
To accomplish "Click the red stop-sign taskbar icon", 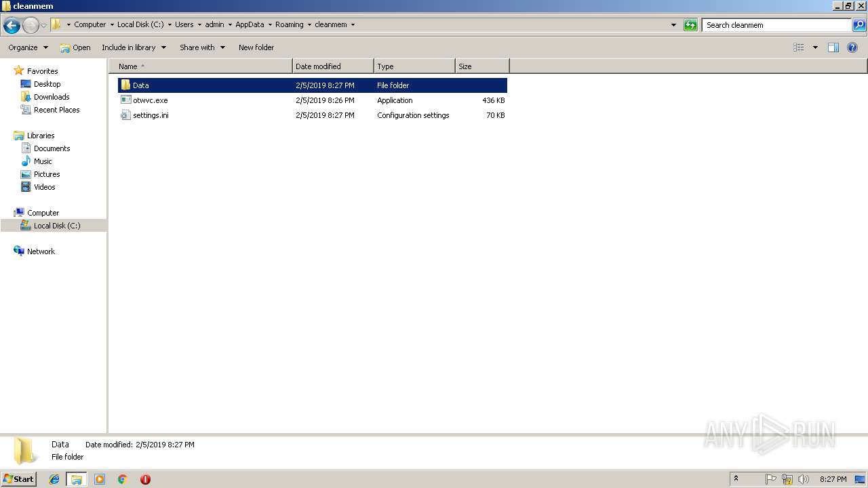I will point(145,479).
